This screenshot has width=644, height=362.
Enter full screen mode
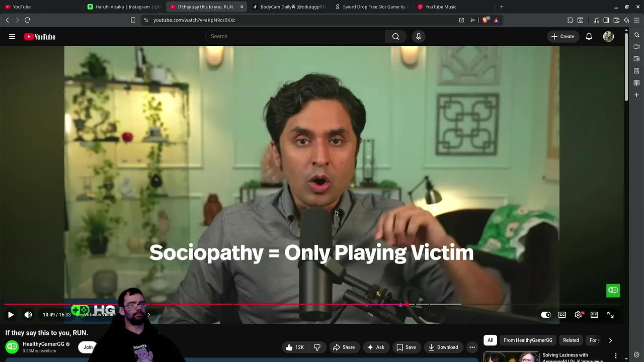(x=610, y=315)
